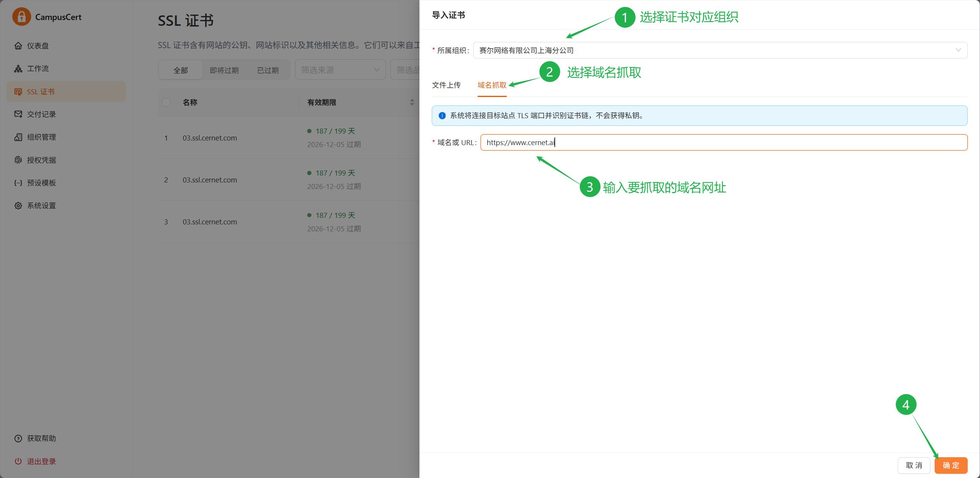The width and height of the screenshot is (980, 478).
Task: Open the 所属组织 organization select box
Action: [x=720, y=50]
